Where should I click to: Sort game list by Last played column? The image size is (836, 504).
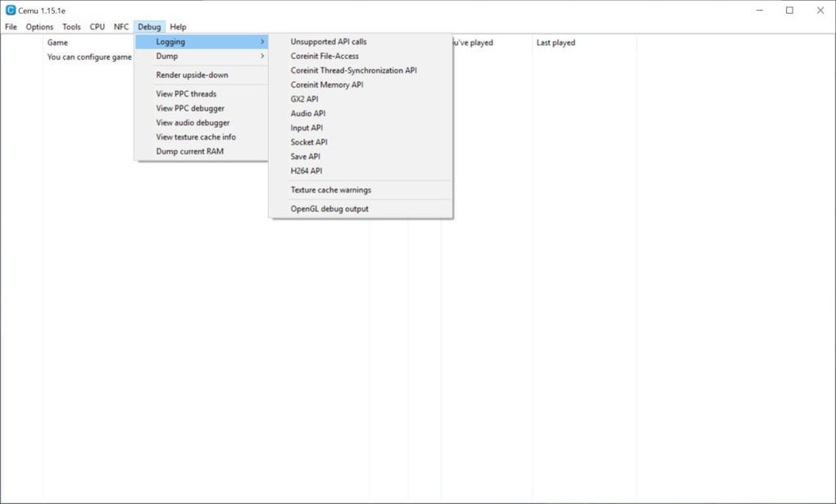(556, 43)
